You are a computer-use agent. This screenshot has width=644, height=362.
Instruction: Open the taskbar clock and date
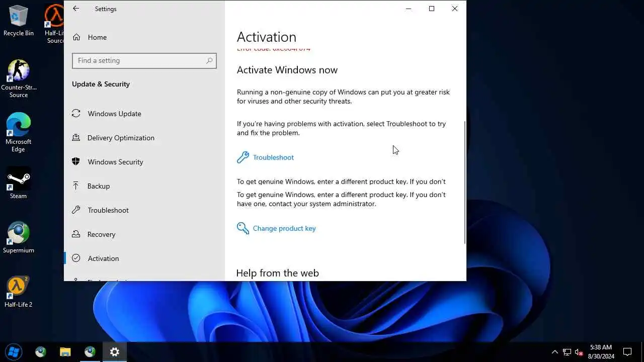click(x=601, y=351)
